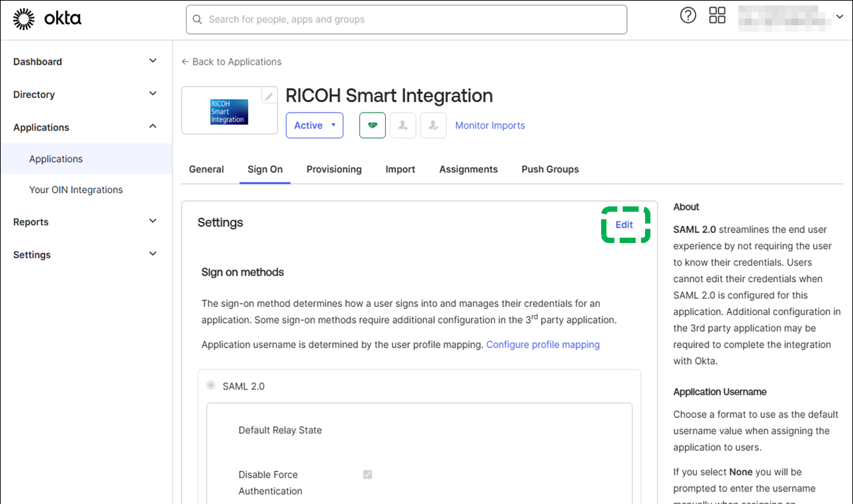Open the Configure profile mapping link
Screen dimensions: 853x504
point(542,344)
